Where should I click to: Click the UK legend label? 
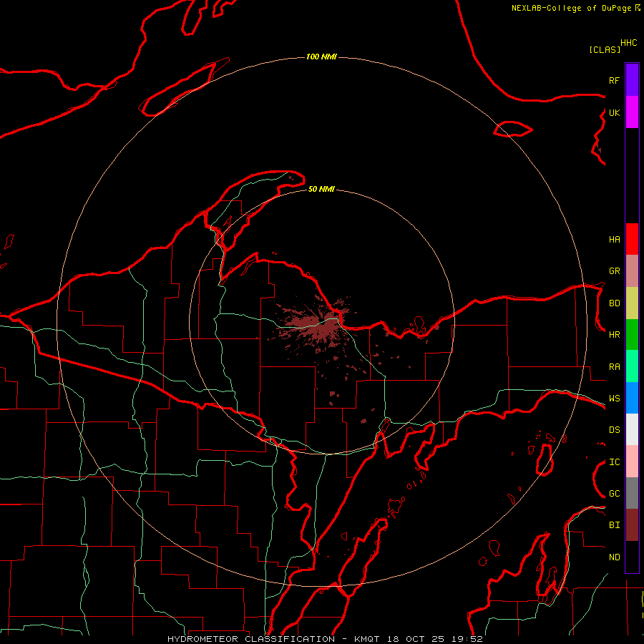pyautogui.click(x=614, y=112)
